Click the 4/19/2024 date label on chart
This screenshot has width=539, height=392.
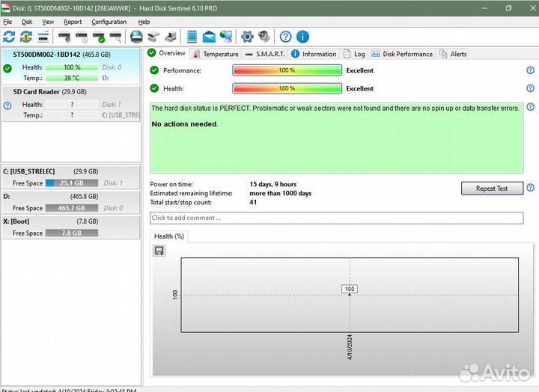point(350,347)
